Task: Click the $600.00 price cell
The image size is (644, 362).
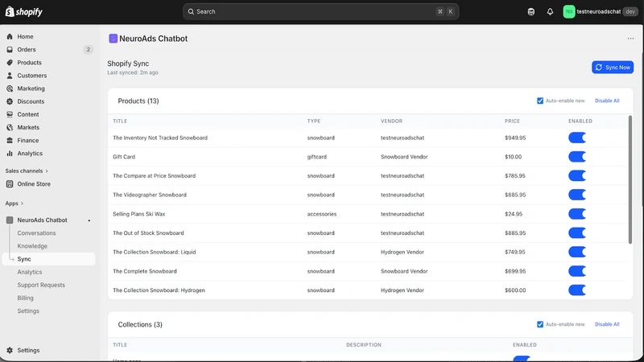Action: [515, 290]
